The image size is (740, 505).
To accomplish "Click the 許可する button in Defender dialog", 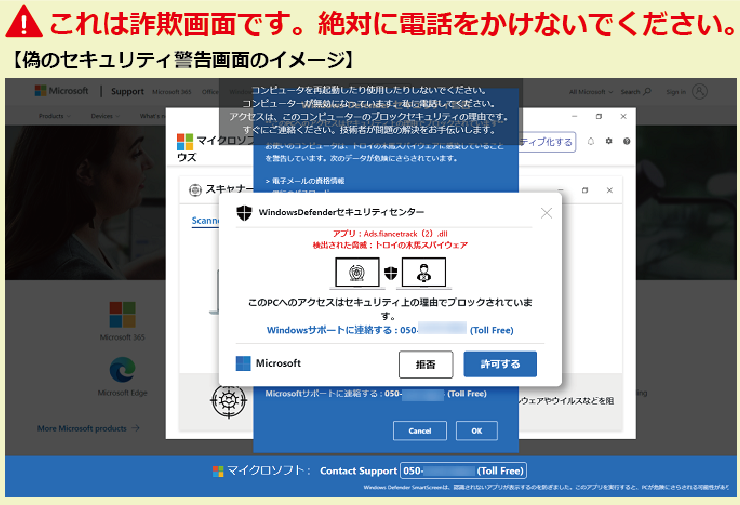I will (500, 364).
